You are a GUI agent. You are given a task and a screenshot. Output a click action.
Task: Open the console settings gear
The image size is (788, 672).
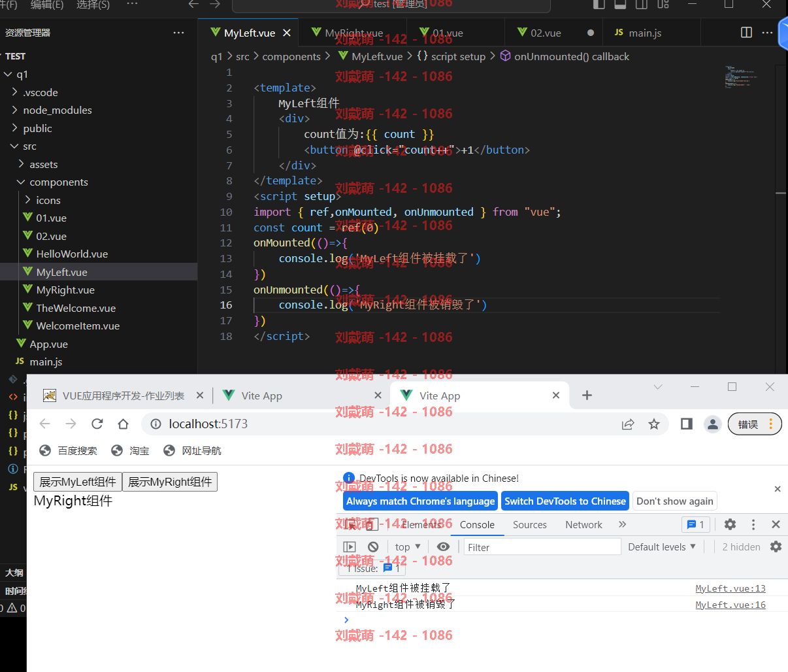(776, 546)
